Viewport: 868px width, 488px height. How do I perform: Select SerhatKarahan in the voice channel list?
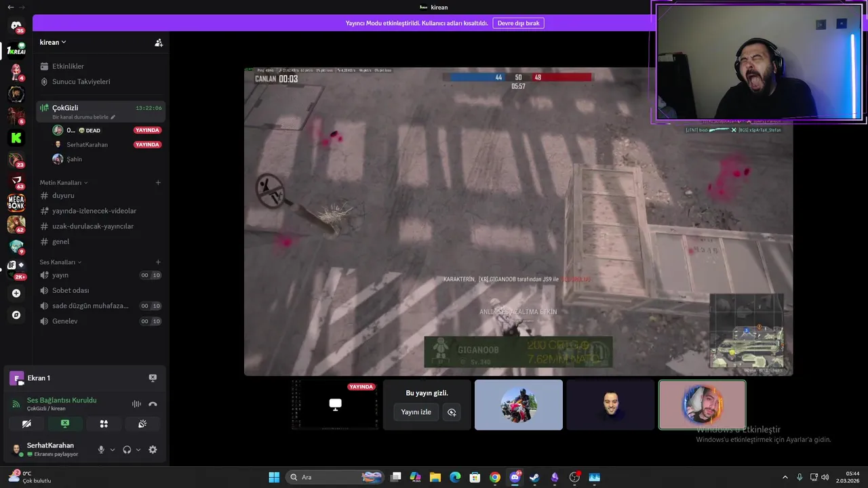tap(87, 144)
